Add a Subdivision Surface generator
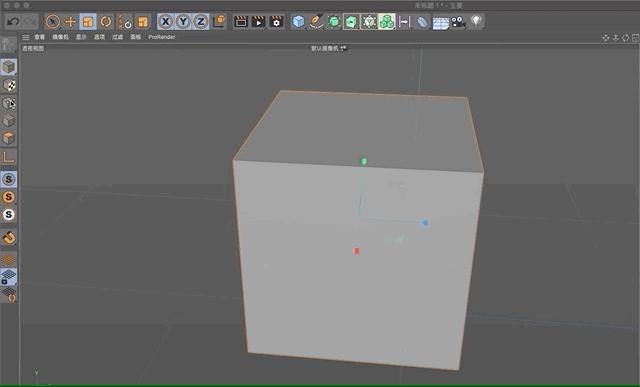Screen dimensions: 640x387 click(x=334, y=22)
